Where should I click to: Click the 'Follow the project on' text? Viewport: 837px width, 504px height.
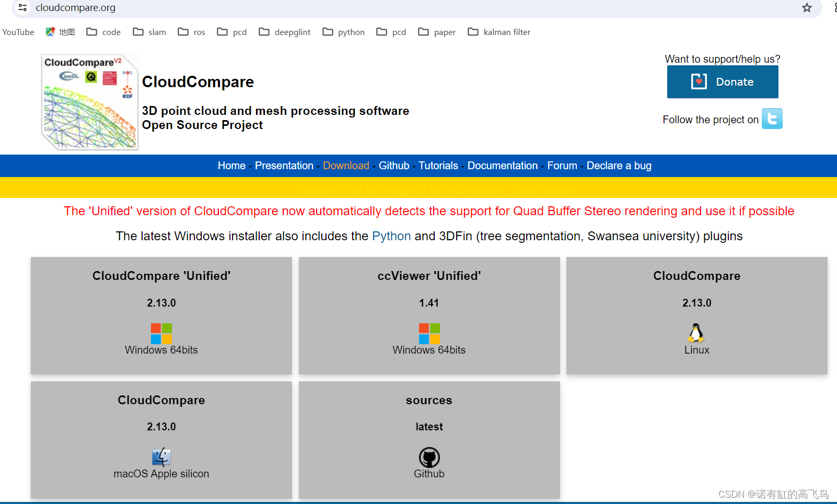[x=711, y=120]
